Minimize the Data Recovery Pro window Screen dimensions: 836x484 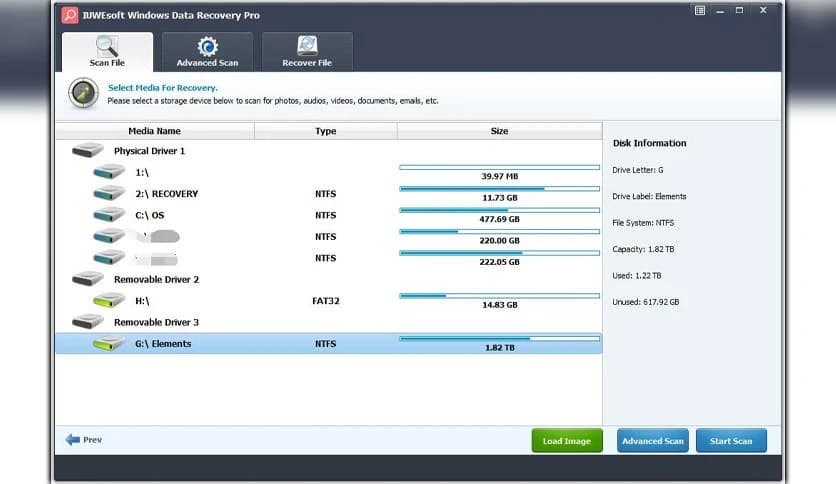coord(720,11)
